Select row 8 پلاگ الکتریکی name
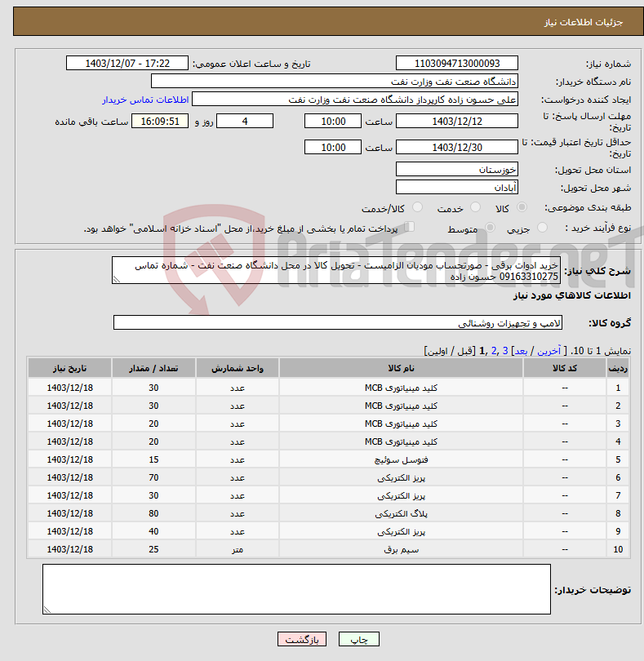Viewport: 644px width, 661px height. tap(401, 513)
